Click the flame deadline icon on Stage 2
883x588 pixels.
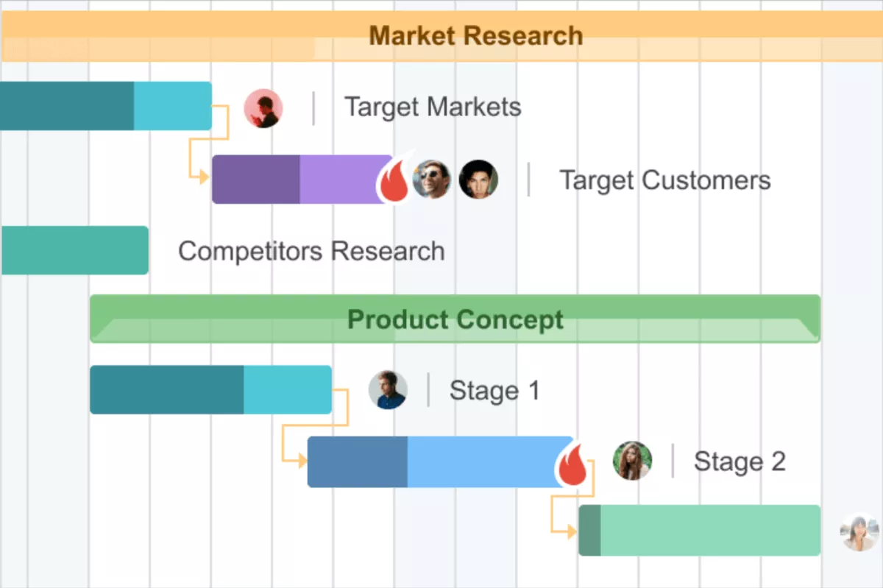[572, 464]
